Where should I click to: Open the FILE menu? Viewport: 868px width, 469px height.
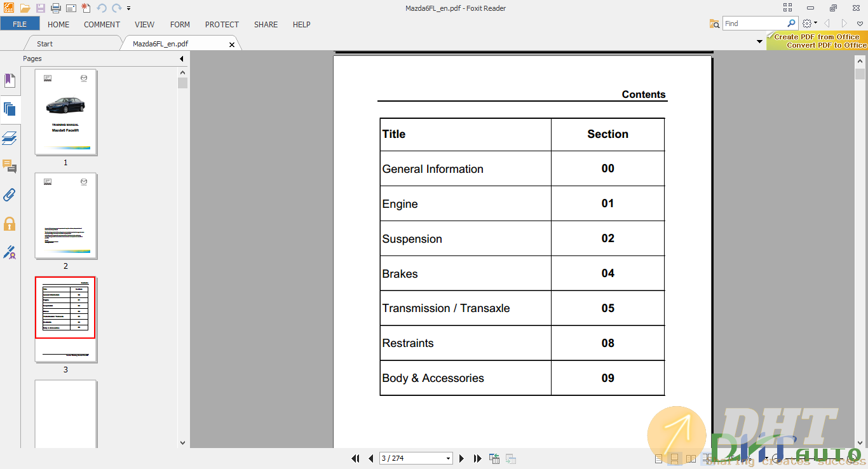pyautogui.click(x=20, y=24)
